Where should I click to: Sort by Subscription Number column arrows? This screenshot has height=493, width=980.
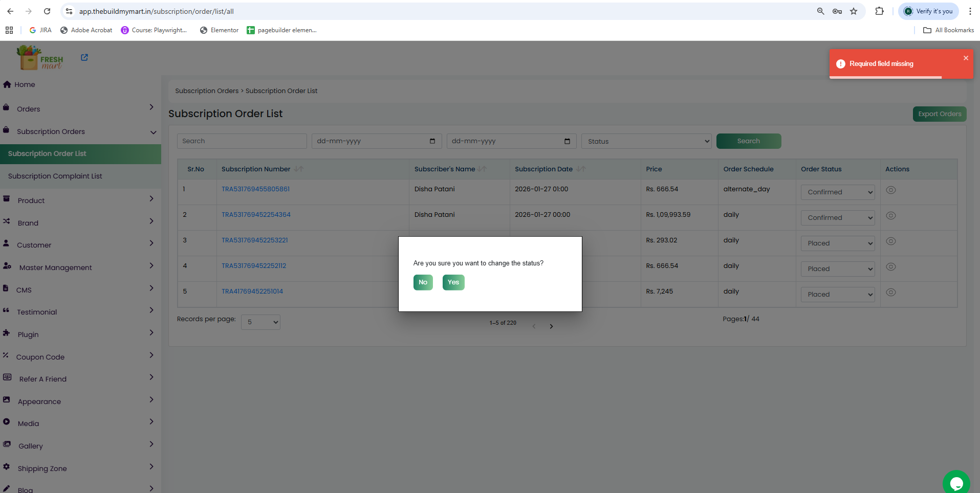tap(299, 169)
